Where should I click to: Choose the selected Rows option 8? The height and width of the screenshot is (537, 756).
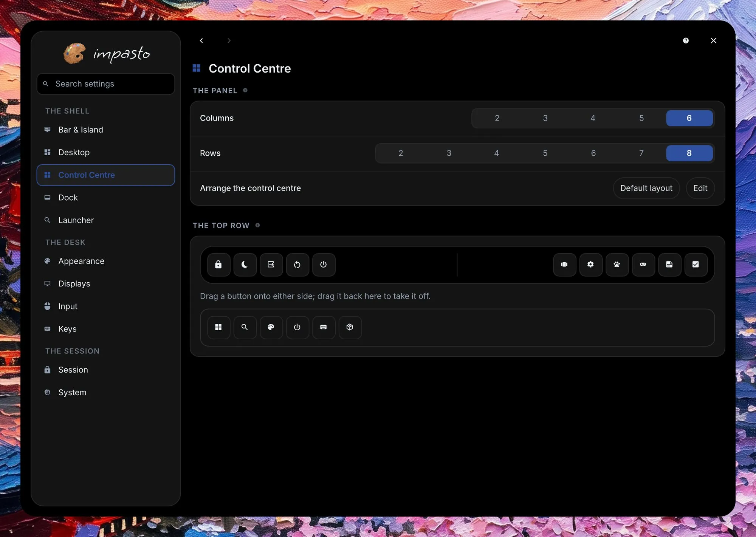[x=689, y=153]
